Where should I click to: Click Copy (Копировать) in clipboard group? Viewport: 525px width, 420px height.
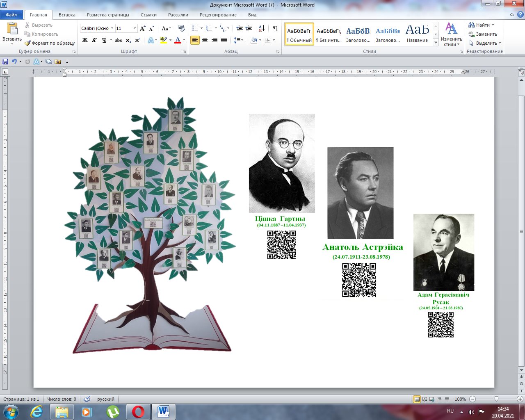pyautogui.click(x=41, y=34)
